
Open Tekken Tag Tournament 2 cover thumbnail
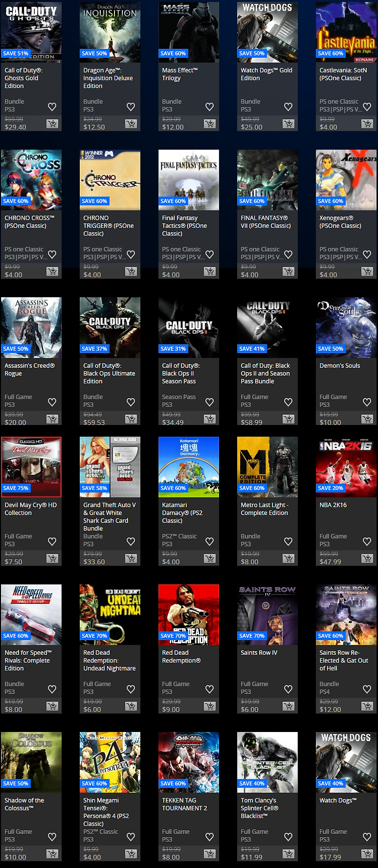(x=188, y=762)
